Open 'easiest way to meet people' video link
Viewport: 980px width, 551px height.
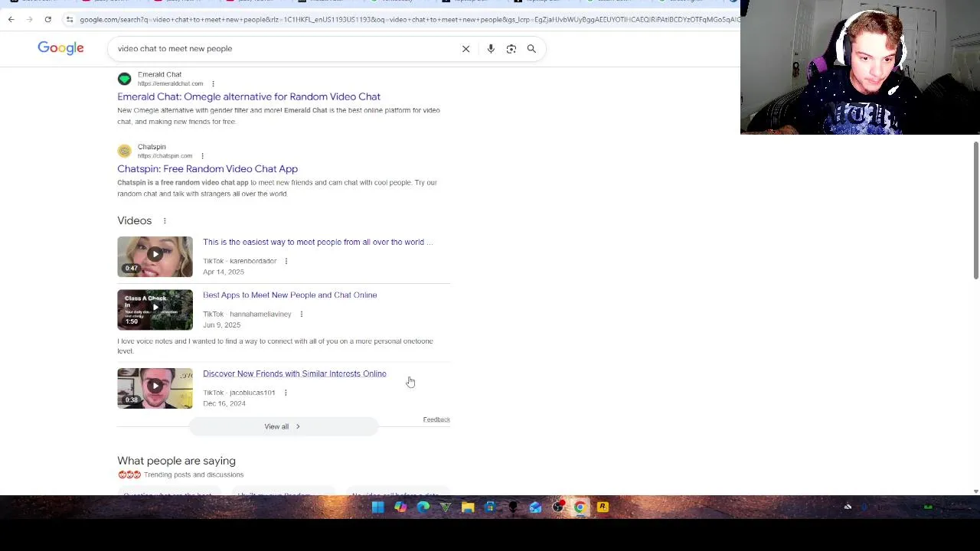point(318,242)
